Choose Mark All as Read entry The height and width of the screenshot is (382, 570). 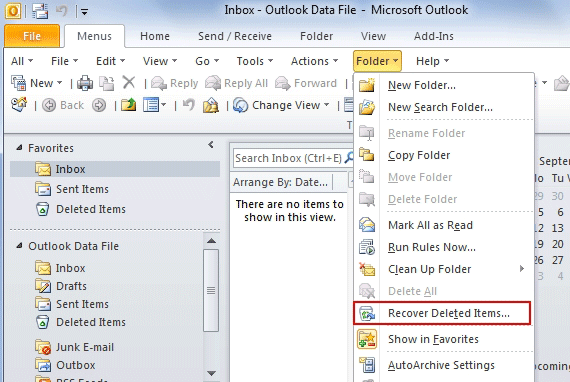pyautogui.click(x=443, y=225)
